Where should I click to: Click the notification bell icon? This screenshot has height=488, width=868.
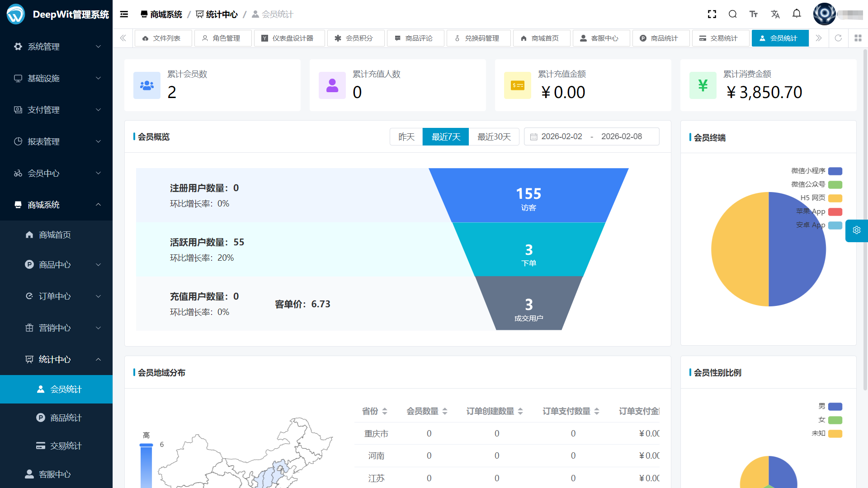coord(797,14)
